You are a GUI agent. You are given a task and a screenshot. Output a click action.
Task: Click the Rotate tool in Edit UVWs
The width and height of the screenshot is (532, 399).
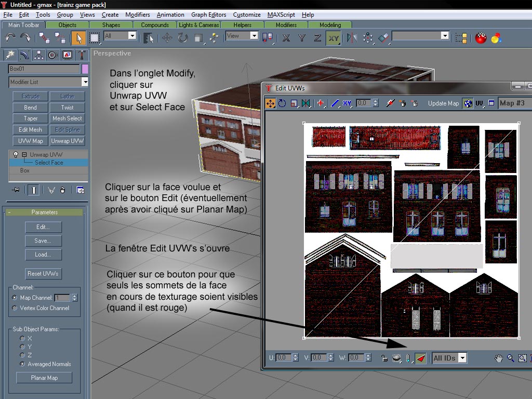point(282,103)
